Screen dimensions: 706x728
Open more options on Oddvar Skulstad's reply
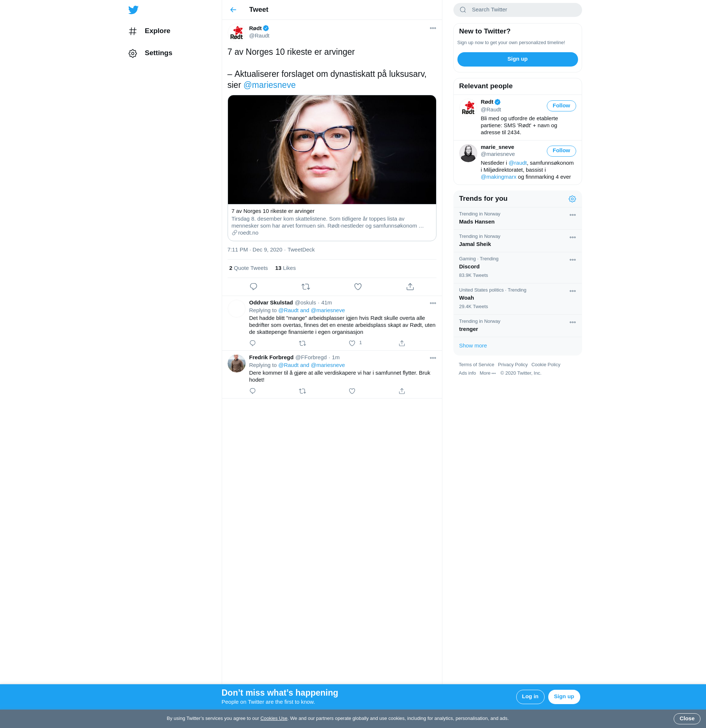pyautogui.click(x=433, y=303)
